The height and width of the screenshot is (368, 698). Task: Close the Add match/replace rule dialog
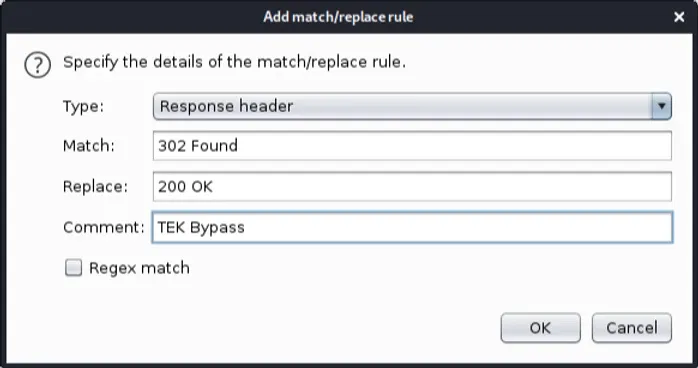point(679,17)
